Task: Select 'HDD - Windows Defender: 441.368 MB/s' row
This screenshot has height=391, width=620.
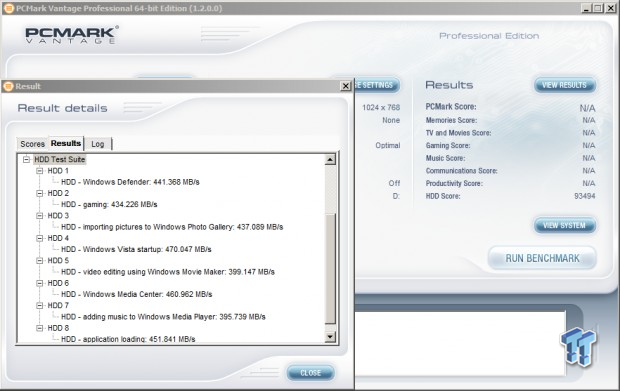Action: tap(130, 182)
